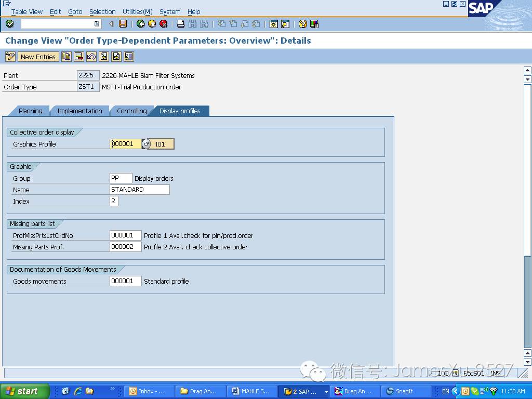Screen dimensions: 532x399
Task: Click the Save floppy disk icon
Action: [123, 24]
